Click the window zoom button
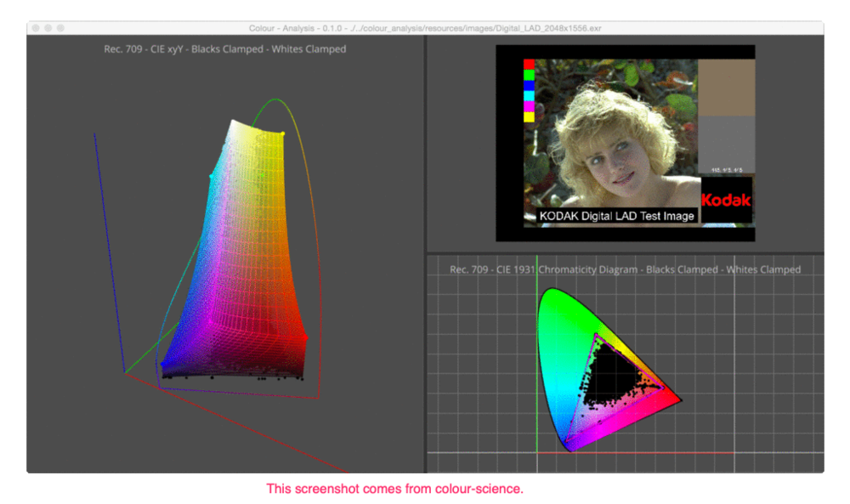Viewport: 850px width, 504px height. [60, 28]
